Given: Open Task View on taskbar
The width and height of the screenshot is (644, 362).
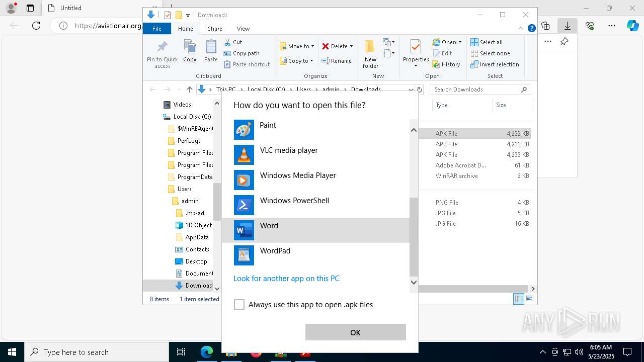Looking at the screenshot, I should click(x=181, y=352).
